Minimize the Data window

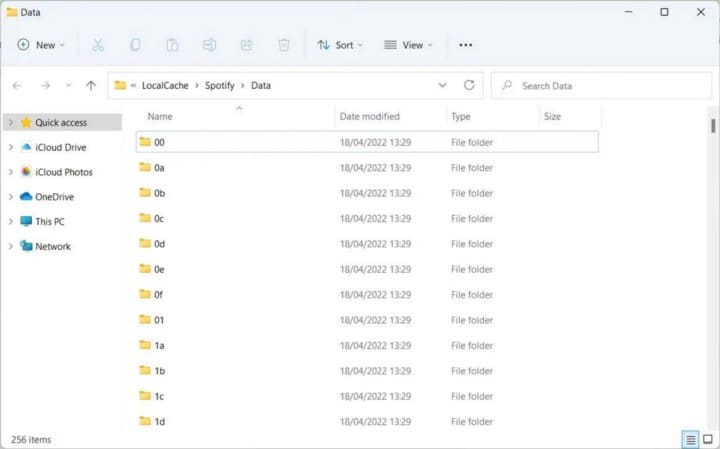pyautogui.click(x=629, y=12)
